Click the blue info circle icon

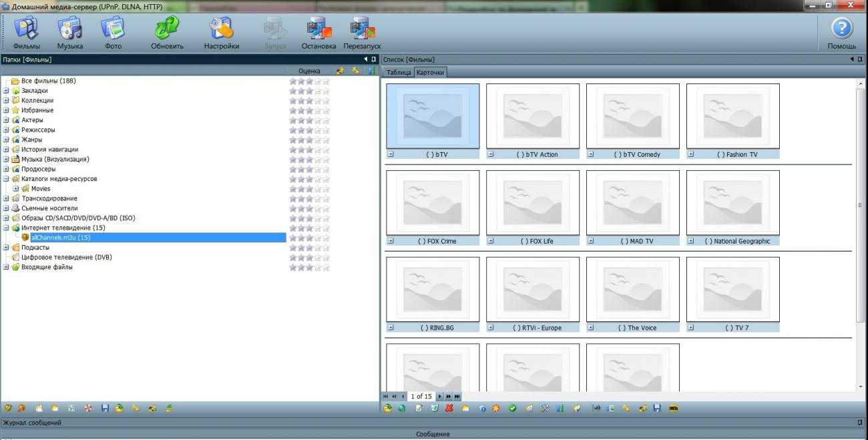pos(483,408)
